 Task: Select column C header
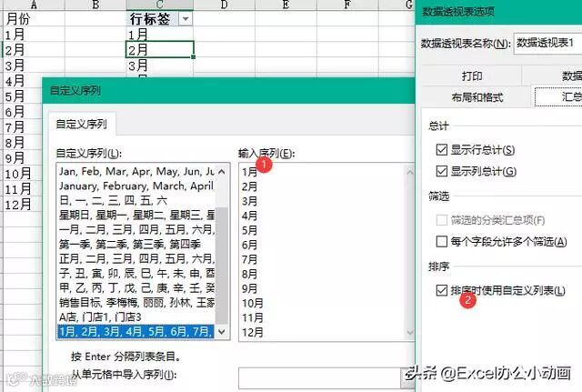click(x=160, y=5)
